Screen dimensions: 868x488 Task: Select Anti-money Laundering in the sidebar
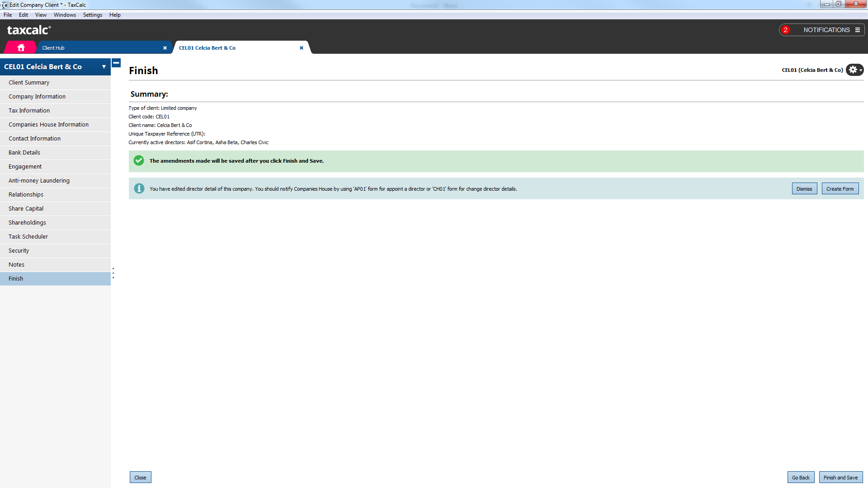[x=39, y=180]
